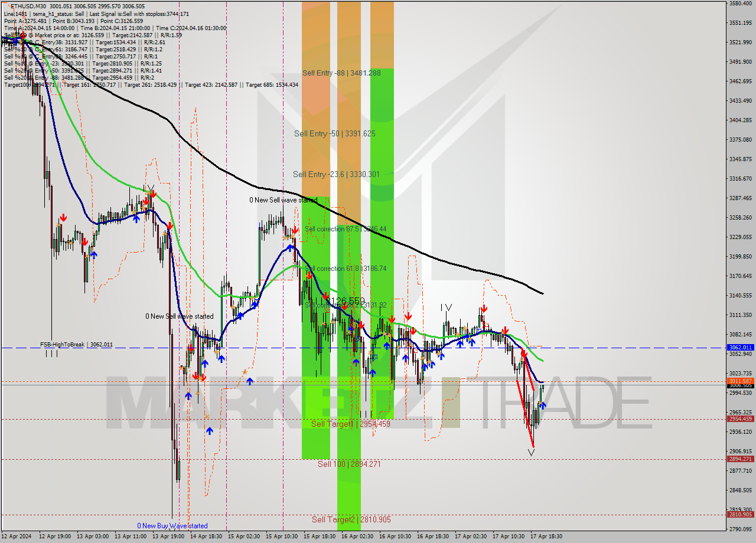Click the 'Sell Entry -88 | 3481.288' label
756x543 pixels.
coord(341,73)
